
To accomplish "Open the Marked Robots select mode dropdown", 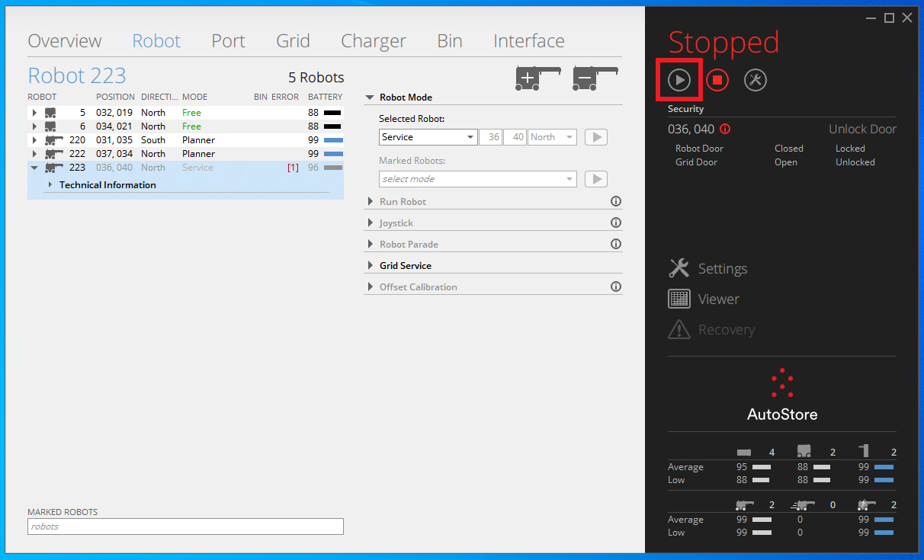I will click(477, 179).
